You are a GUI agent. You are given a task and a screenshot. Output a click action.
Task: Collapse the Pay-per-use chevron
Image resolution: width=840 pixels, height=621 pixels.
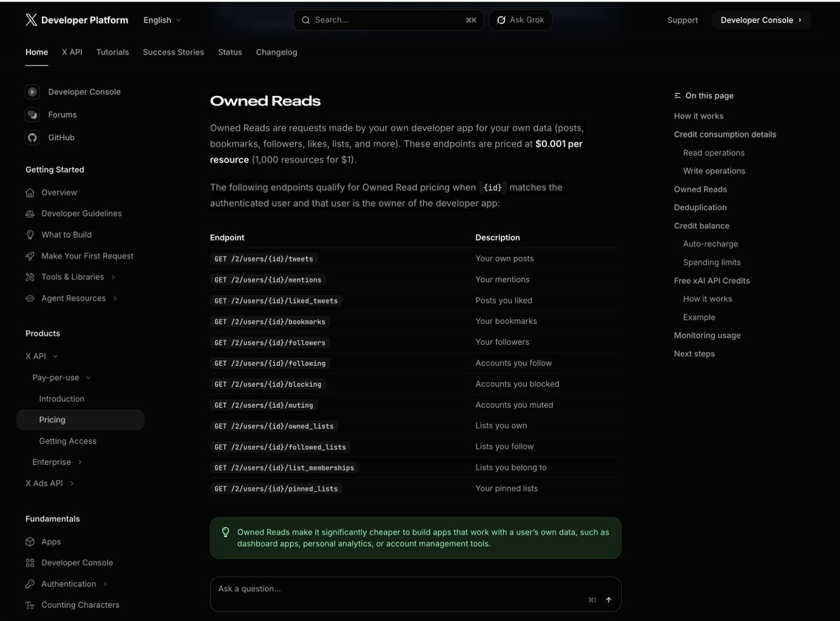tap(88, 378)
